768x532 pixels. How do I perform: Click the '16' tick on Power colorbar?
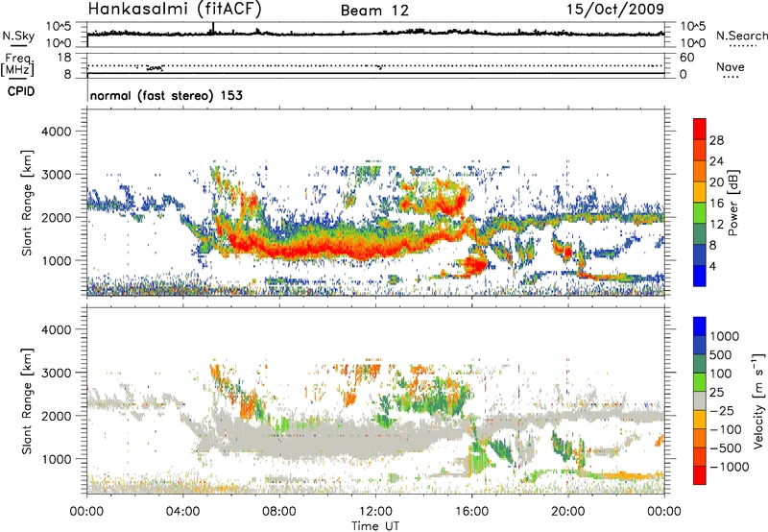(x=716, y=204)
